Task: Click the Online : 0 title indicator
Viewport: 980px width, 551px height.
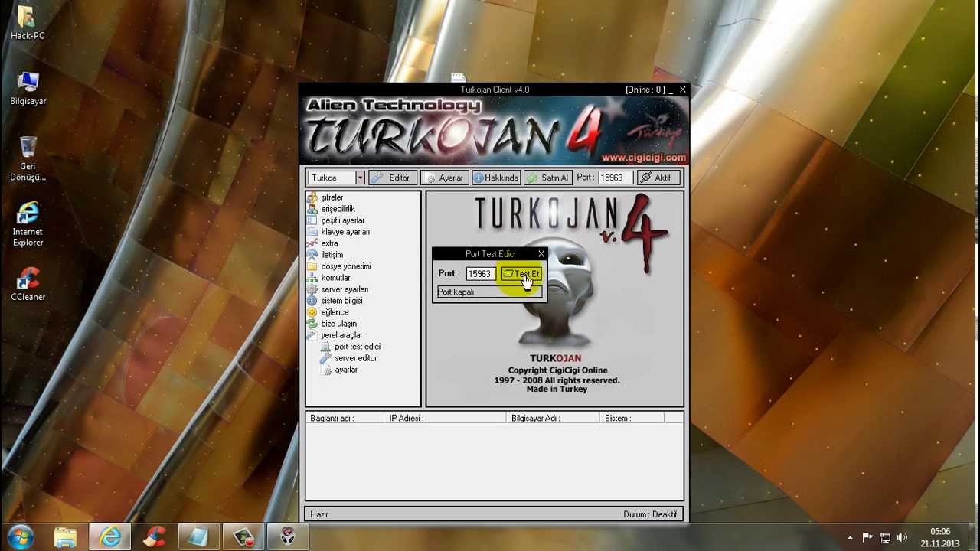Action: (x=644, y=90)
